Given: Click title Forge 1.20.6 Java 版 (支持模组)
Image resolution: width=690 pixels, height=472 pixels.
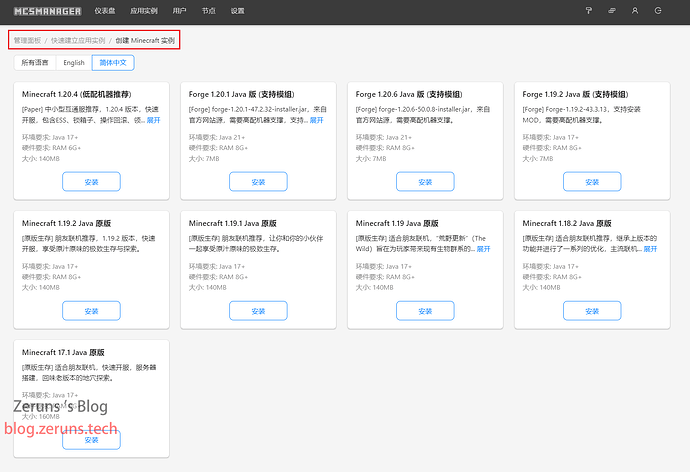Looking at the screenshot, I should 409,94.
